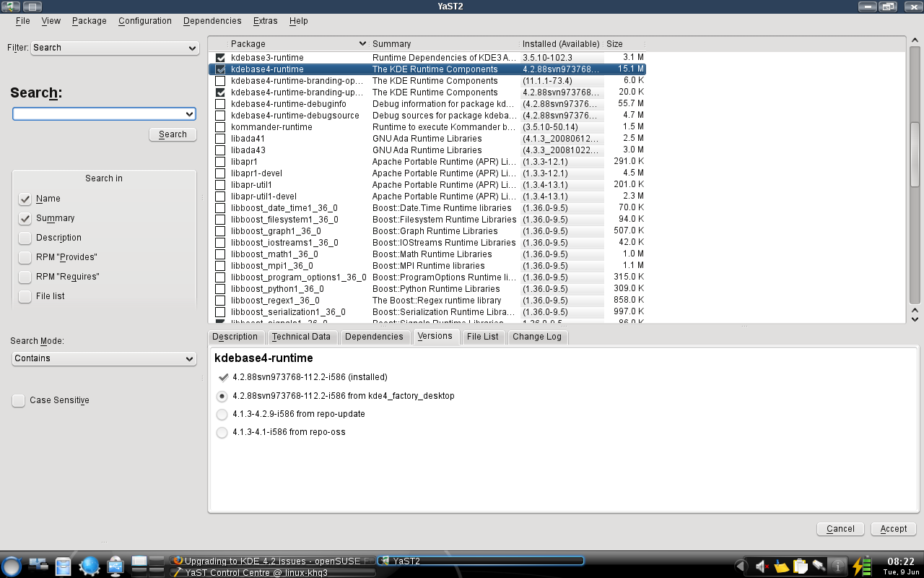This screenshot has width=924, height=578.
Task: Switch to the Description tab
Action: [x=235, y=337]
